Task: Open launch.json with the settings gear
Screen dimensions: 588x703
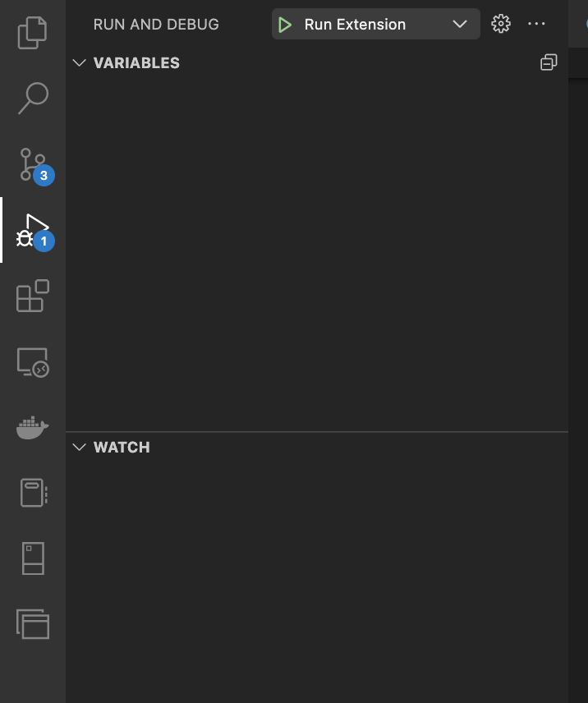Action: [500, 24]
